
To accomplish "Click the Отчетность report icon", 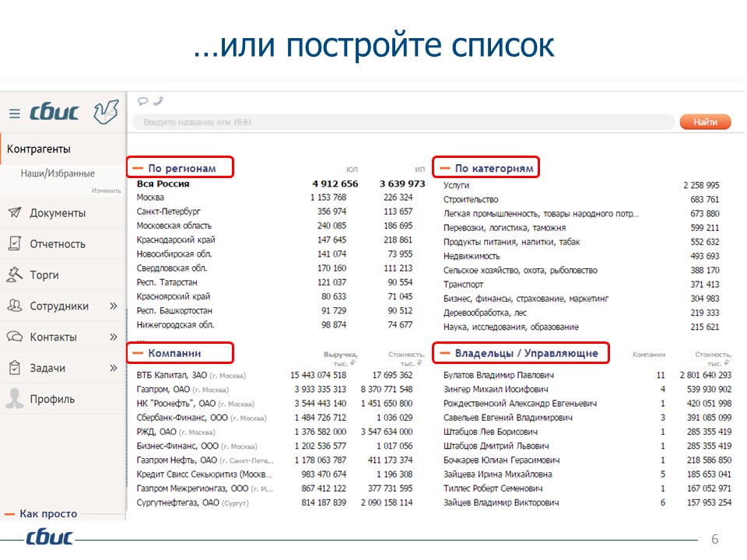I will point(15,243).
